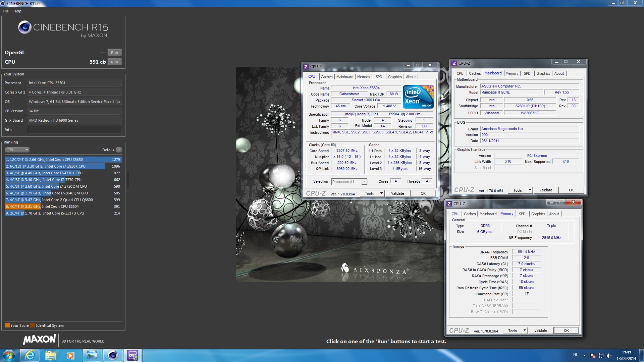This screenshot has height=362, width=644.
Task: Click Validate in CPU-Z Mainboard window
Action: tap(546, 190)
